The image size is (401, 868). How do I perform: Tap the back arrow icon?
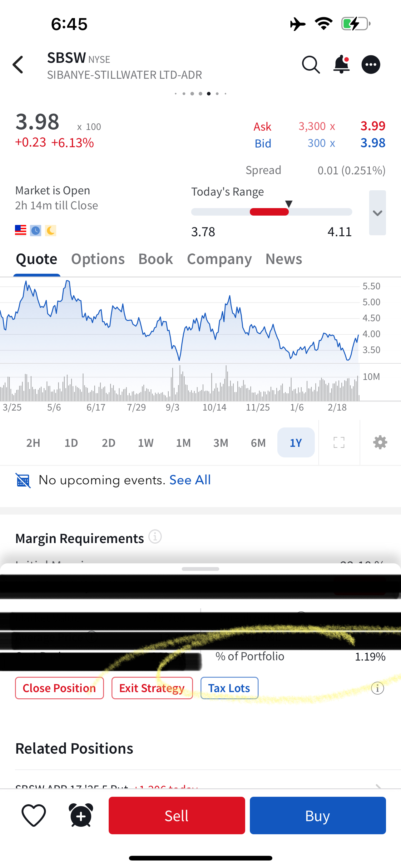tap(18, 65)
